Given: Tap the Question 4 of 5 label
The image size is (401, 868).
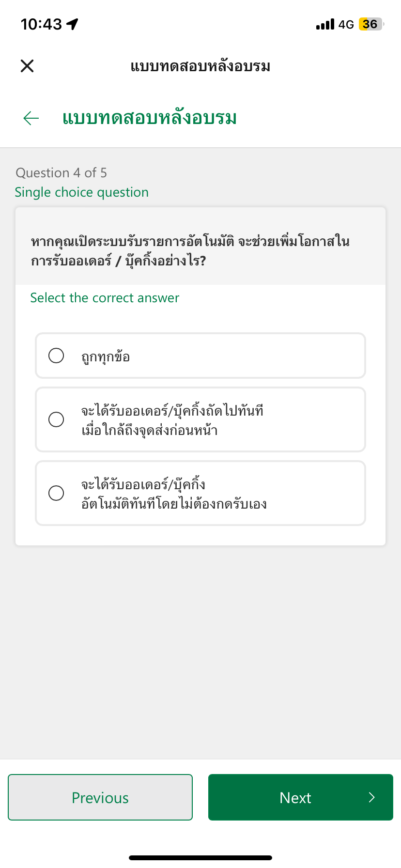Looking at the screenshot, I should (x=62, y=173).
